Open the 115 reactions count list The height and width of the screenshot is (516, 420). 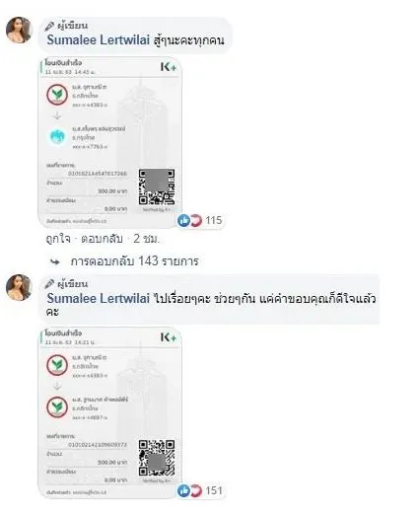pyautogui.click(x=214, y=220)
